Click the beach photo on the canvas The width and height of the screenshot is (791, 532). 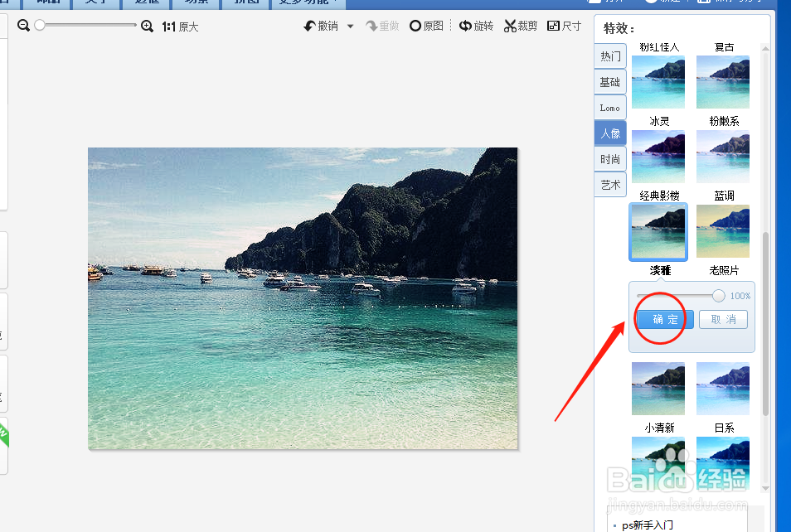pos(303,298)
